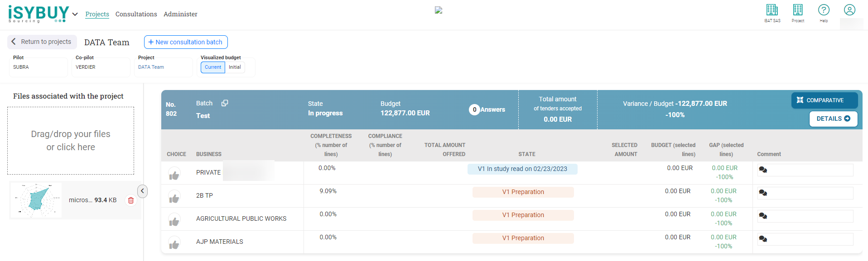Thumbs-up the AJP MATERIALS business
This screenshot has width=868, height=261.
(174, 244)
